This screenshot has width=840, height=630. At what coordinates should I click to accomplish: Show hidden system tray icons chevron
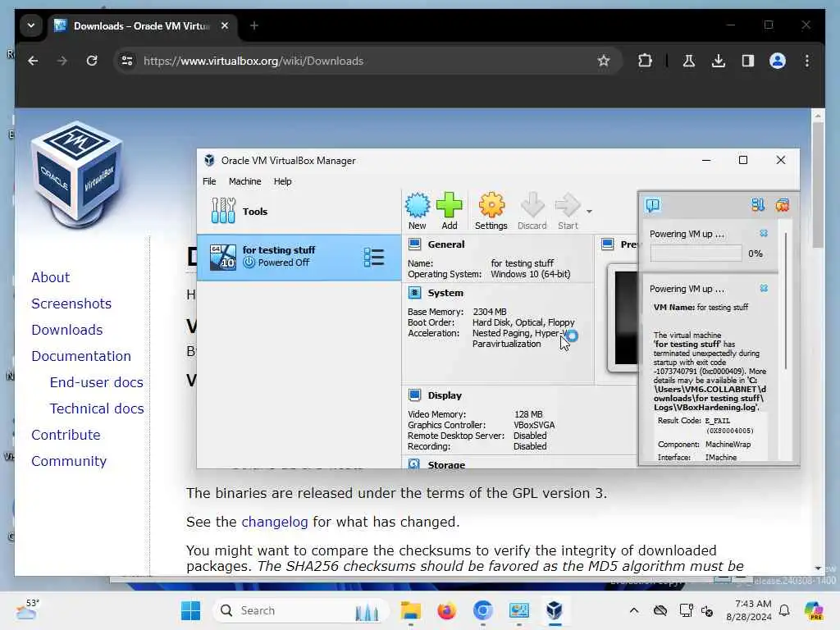pos(634,610)
